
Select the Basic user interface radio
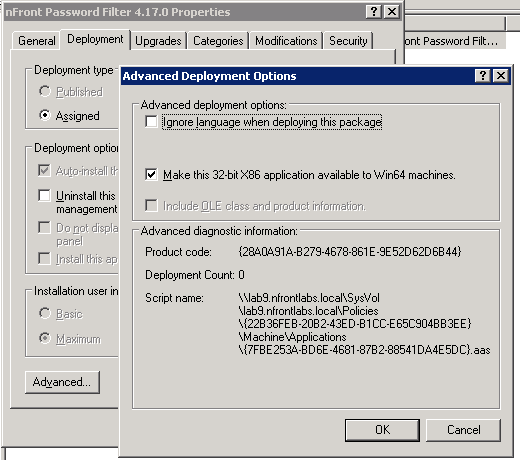45,313
